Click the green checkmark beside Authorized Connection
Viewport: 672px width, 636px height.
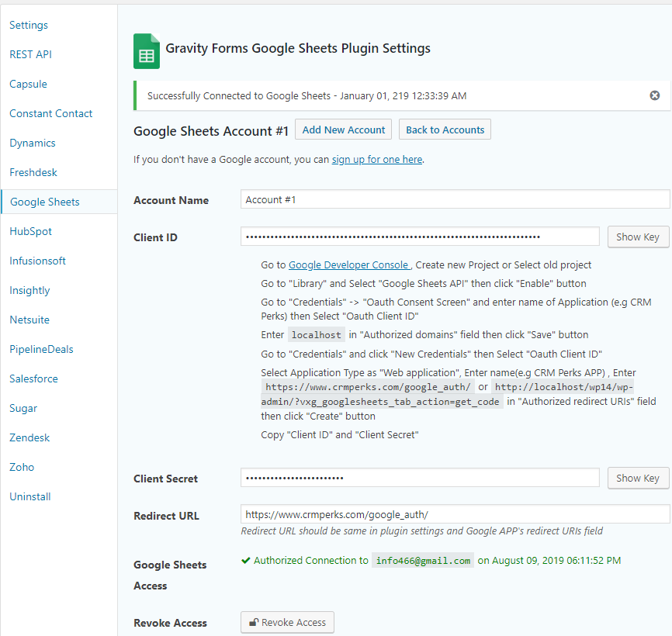[245, 560]
